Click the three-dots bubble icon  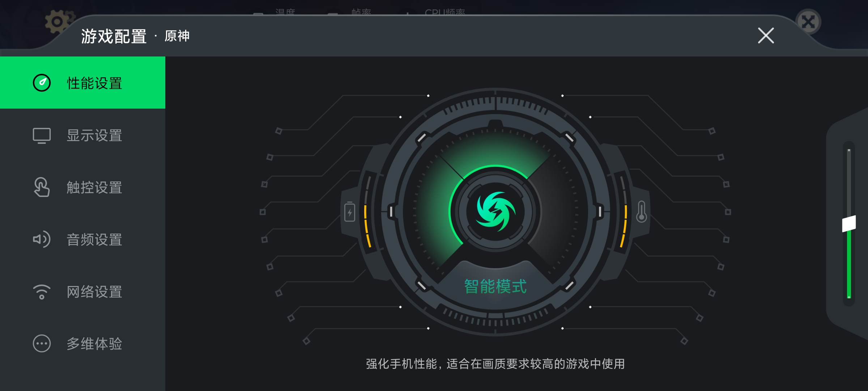click(x=42, y=344)
